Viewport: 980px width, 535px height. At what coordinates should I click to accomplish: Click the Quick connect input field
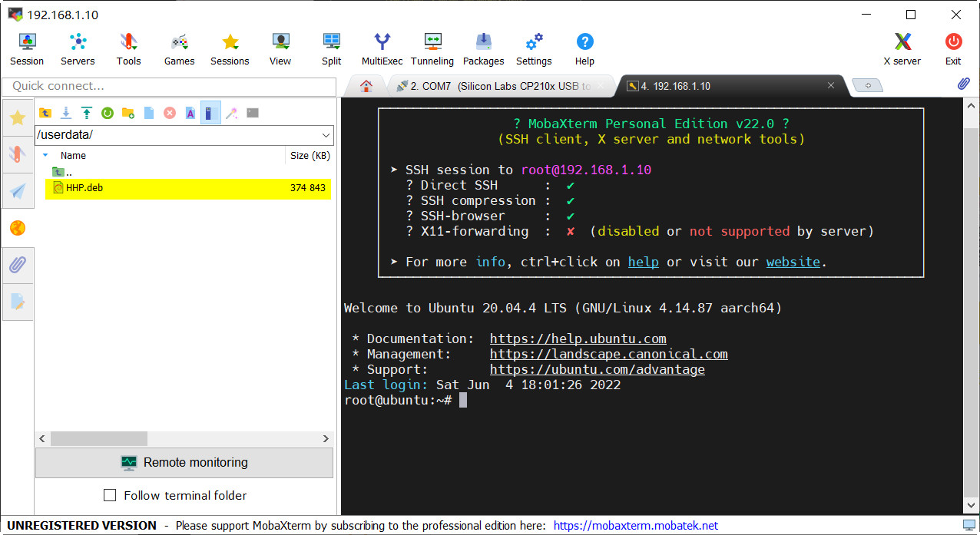click(170, 86)
